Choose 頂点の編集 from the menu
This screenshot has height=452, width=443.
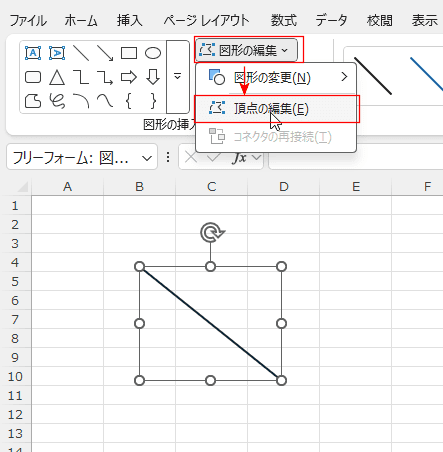tap(276, 109)
